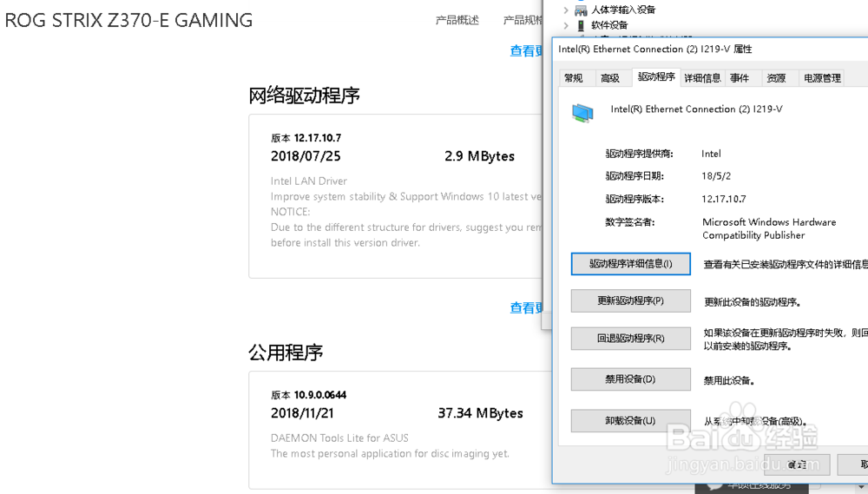
Task: Confirm the dialog with 确定 button
Action: click(x=797, y=464)
